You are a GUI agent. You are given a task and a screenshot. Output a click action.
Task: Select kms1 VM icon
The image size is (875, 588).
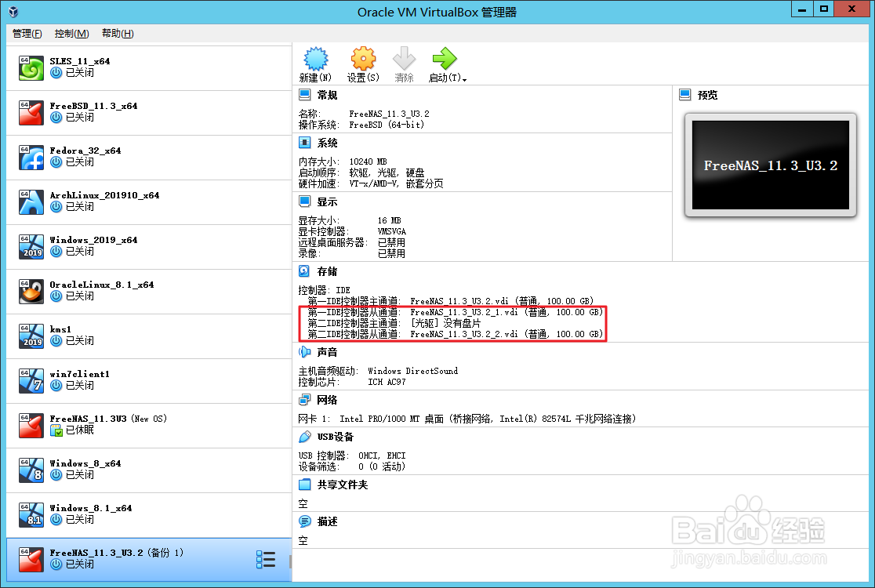[x=31, y=336]
